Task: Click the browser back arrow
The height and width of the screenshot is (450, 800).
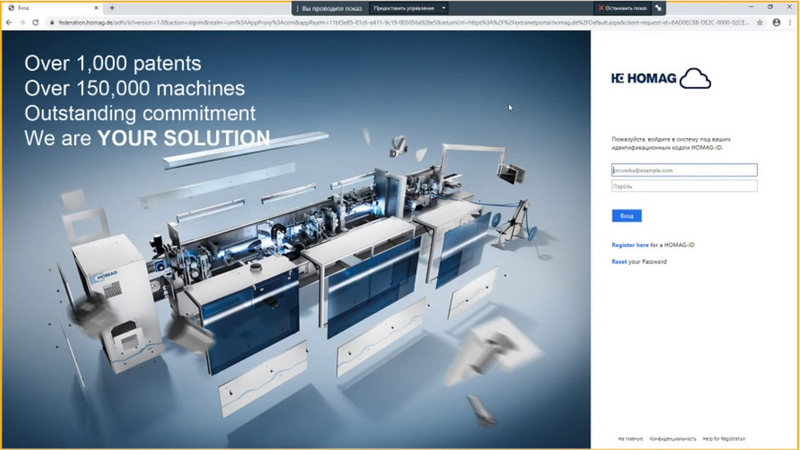Action: pos(9,22)
